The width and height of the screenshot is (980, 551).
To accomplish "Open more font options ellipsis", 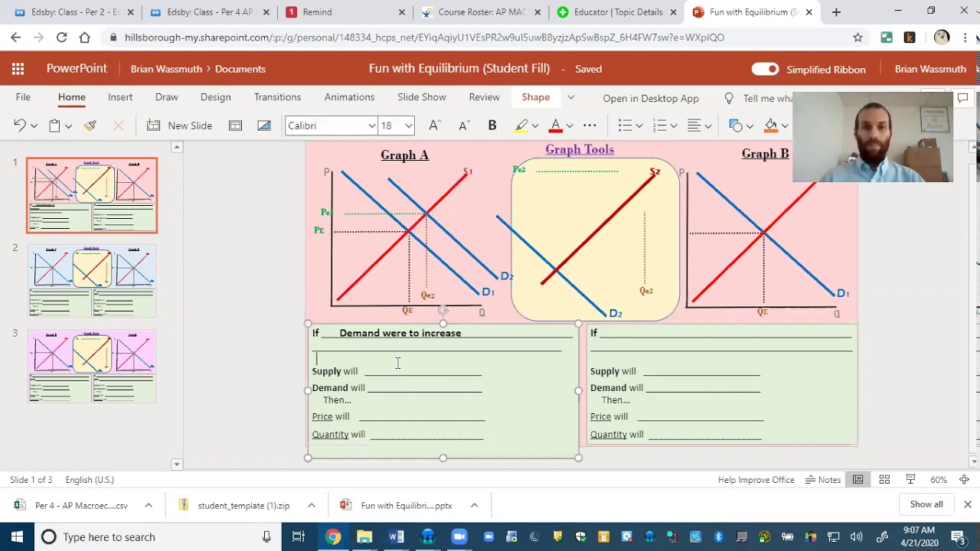I will tap(590, 126).
